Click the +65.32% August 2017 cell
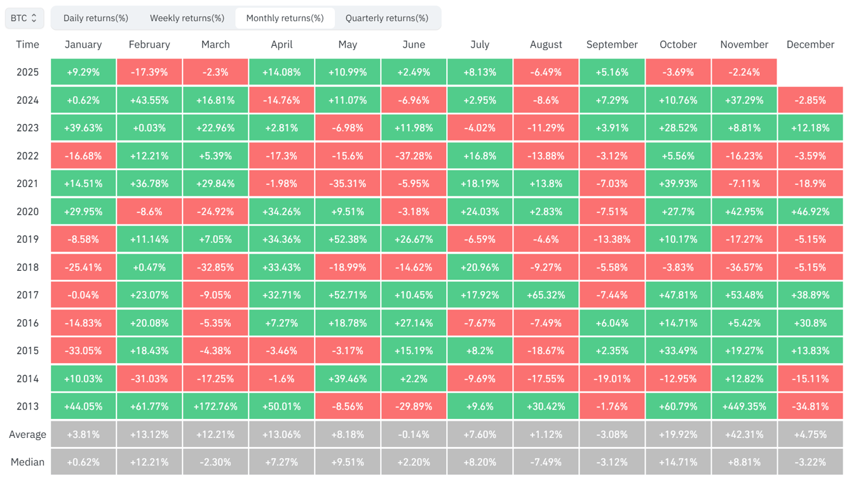Viewport: 868px width, 485px height. point(546,294)
